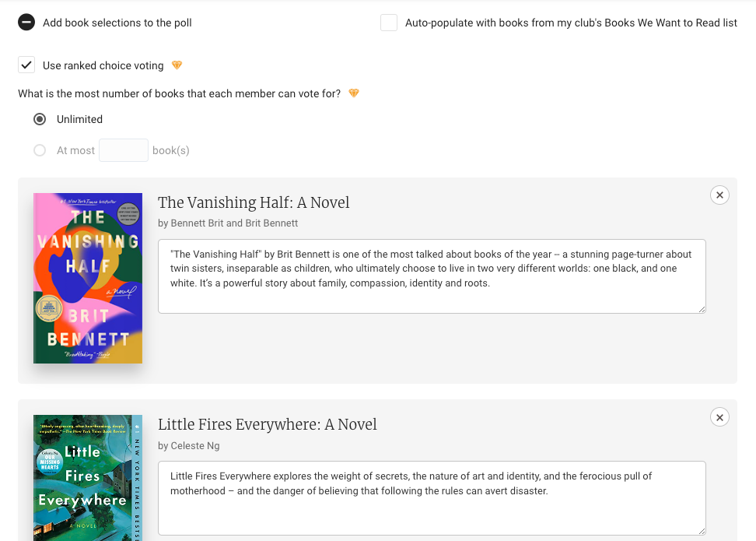Edit Little Fires Everywhere description text box
The image size is (756, 541).
432,497
